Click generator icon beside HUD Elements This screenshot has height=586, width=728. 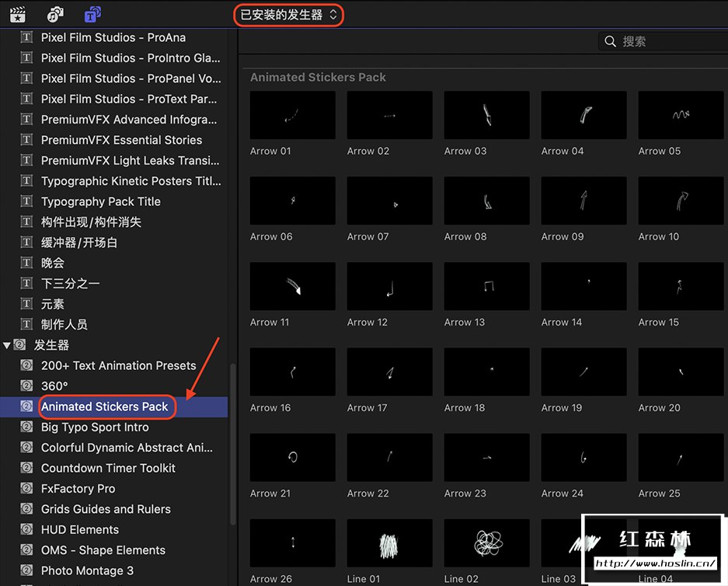(27, 529)
